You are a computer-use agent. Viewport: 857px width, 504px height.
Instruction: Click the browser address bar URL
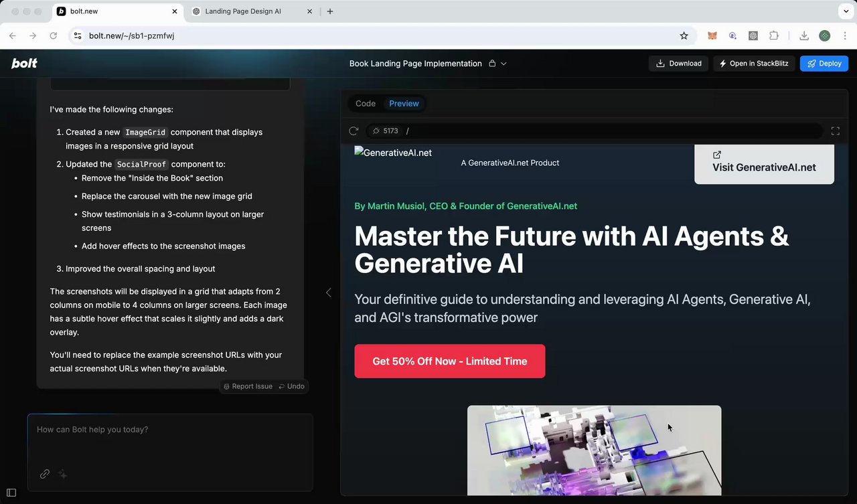131,35
